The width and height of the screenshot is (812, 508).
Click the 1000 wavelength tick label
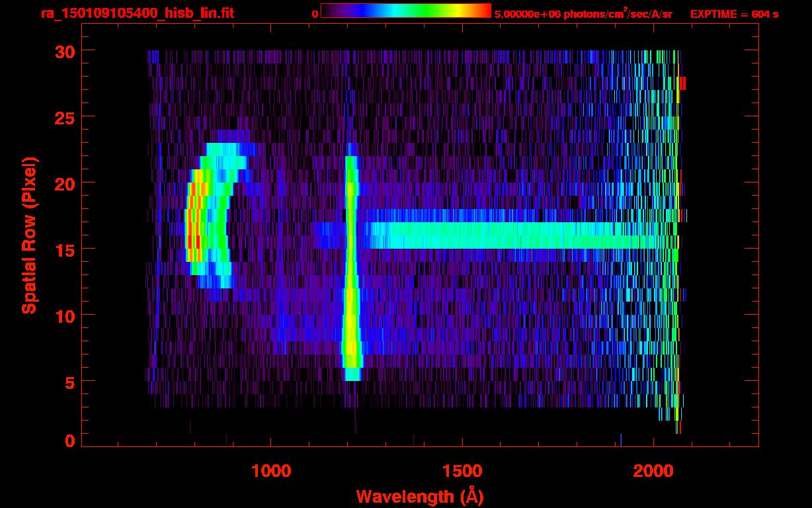point(271,470)
